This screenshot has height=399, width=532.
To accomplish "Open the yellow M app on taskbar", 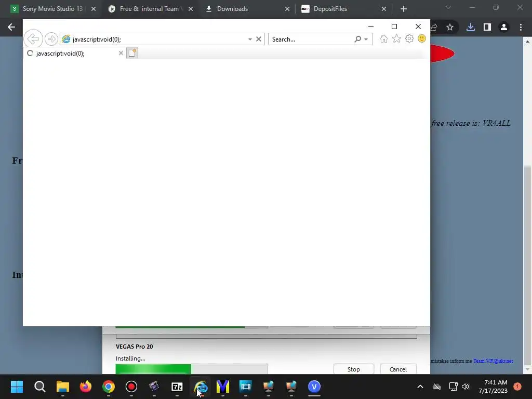I will tap(223, 387).
